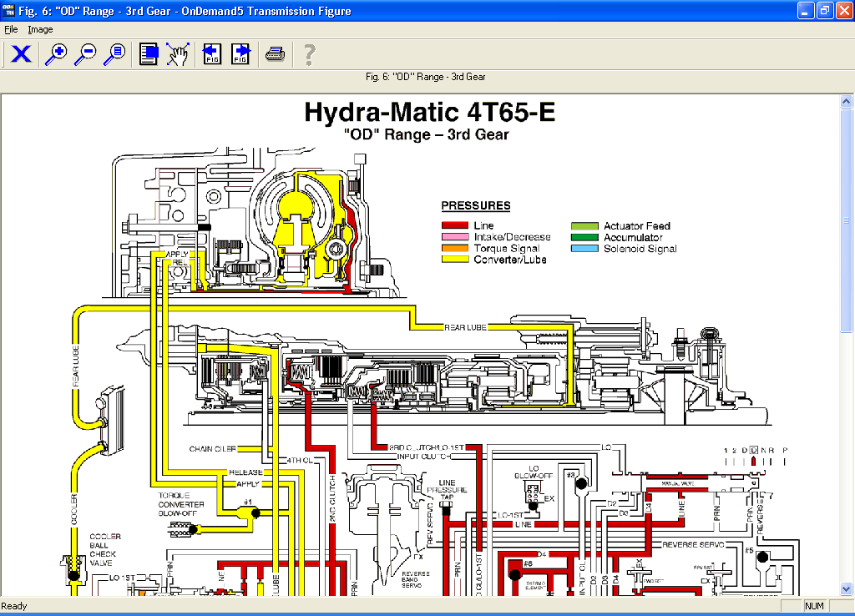Screen dimensions: 855x616
Task: Click the scrollbar up arrow
Action: (846, 101)
